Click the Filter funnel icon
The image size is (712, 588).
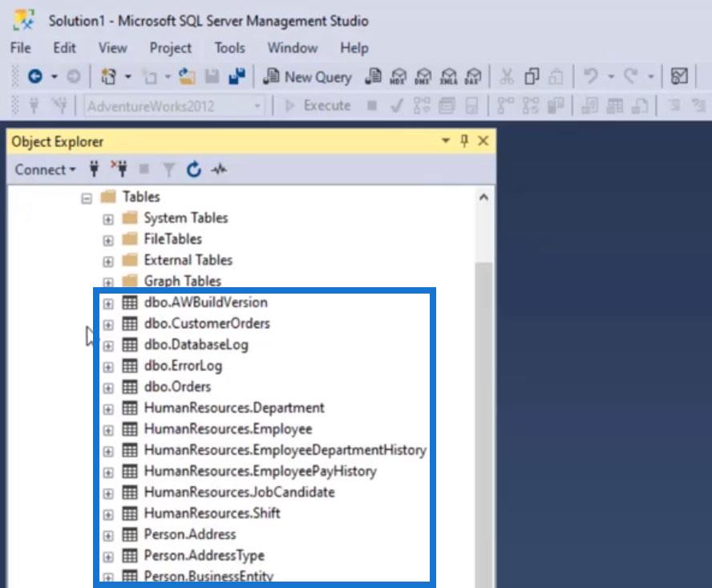click(x=169, y=170)
